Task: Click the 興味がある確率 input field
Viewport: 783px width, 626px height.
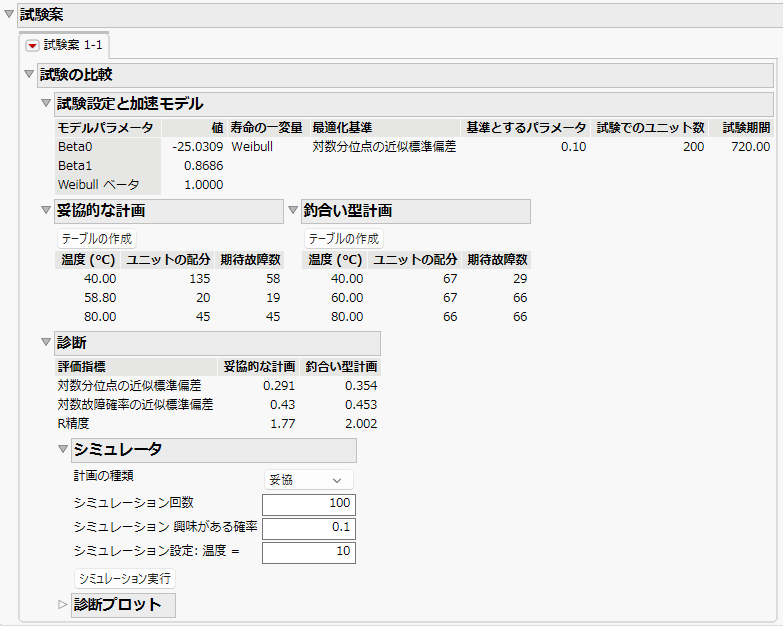Action: tap(309, 528)
